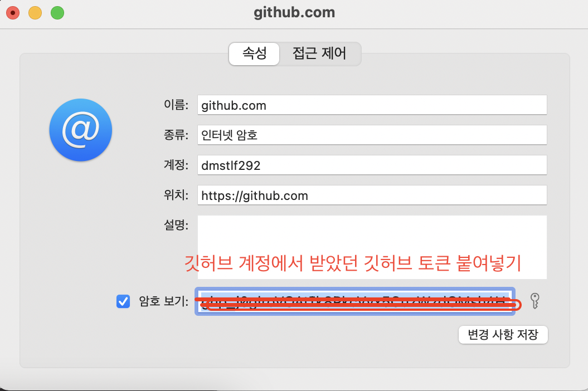
Task: Edit the 계정 field with dmstlf292
Action: [x=372, y=165]
